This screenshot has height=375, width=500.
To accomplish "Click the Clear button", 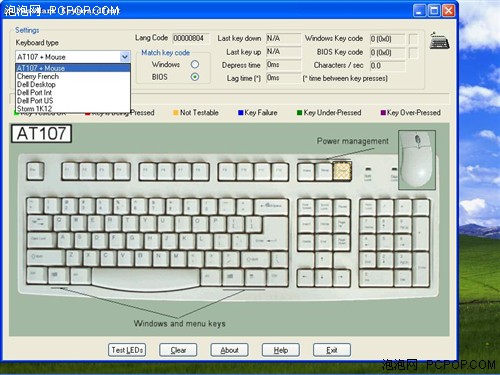I will point(178,350).
